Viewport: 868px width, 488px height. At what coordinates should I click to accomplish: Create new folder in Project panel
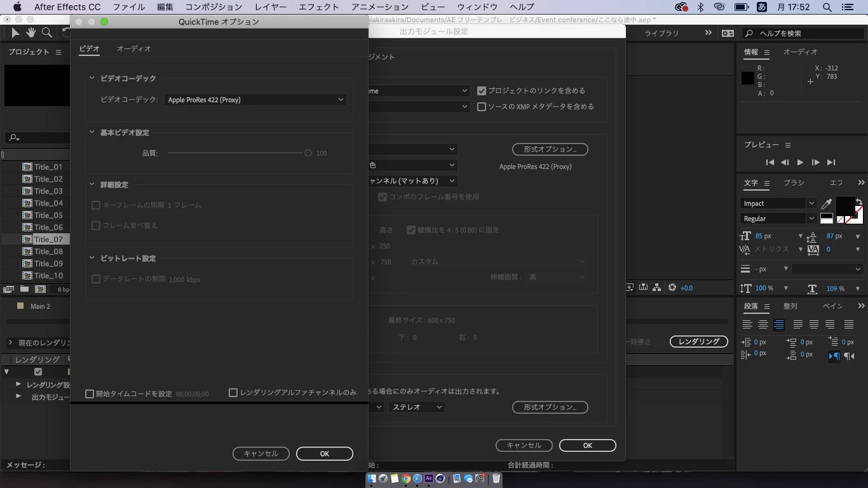click(x=24, y=289)
